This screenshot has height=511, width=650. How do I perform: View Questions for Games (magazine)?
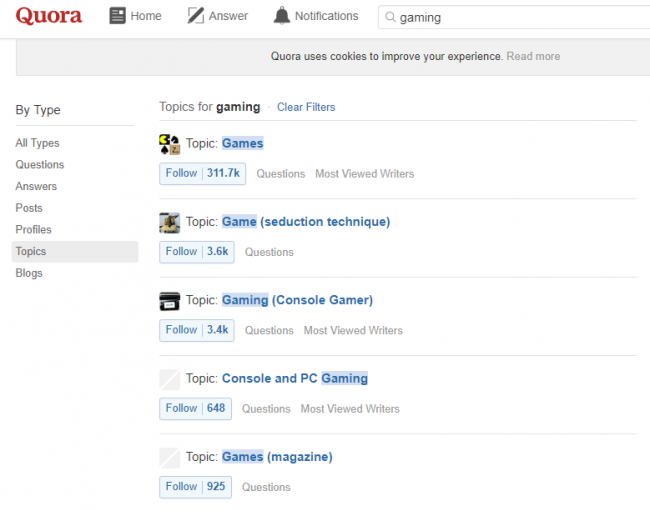click(x=266, y=487)
